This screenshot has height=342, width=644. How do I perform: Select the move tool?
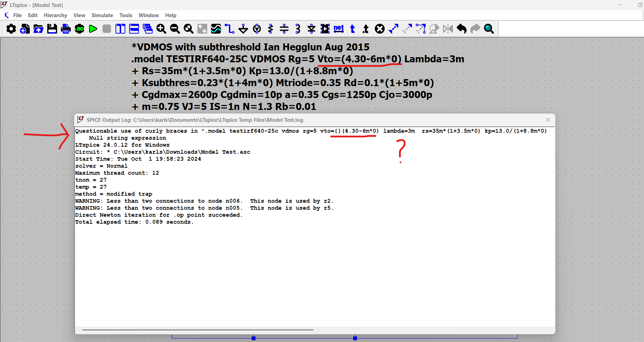pyautogui.click(x=407, y=29)
